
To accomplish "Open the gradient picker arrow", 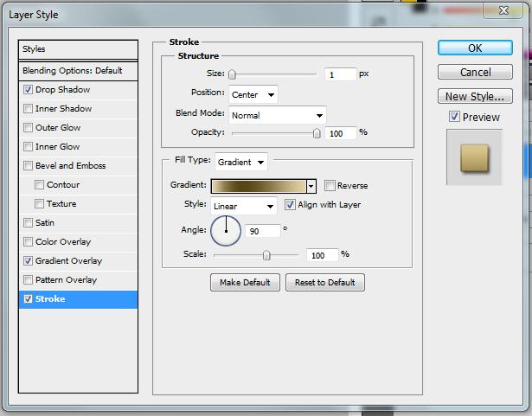I will click(x=311, y=186).
